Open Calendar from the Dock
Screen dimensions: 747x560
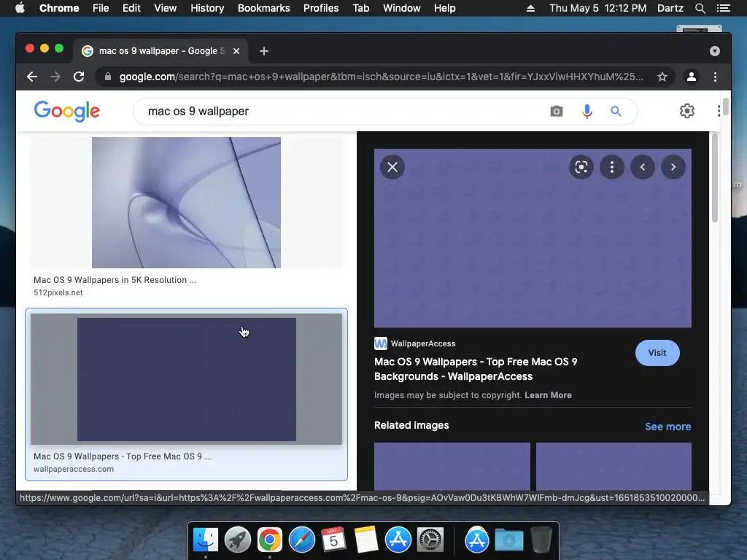pos(333,540)
